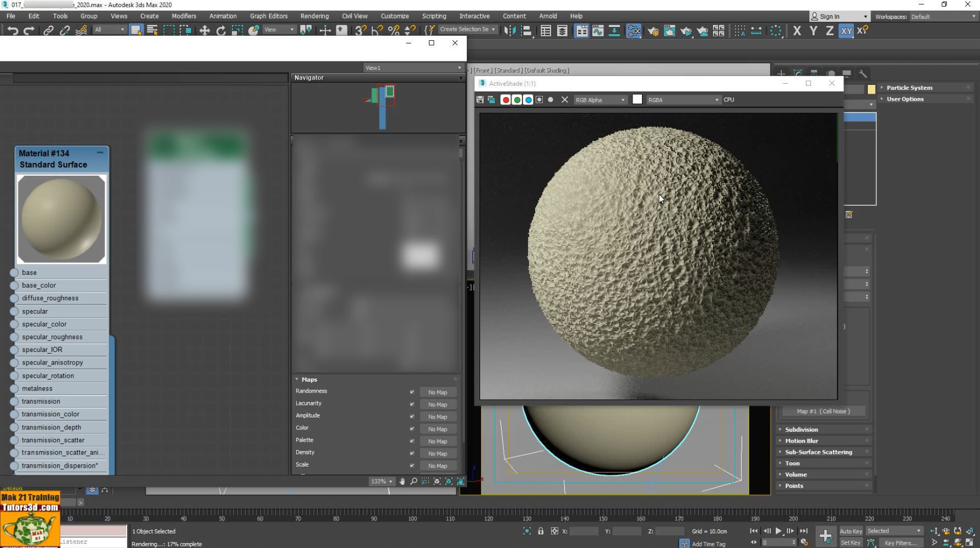
Task: Open the Layer Explorer icon
Action: tap(561, 31)
